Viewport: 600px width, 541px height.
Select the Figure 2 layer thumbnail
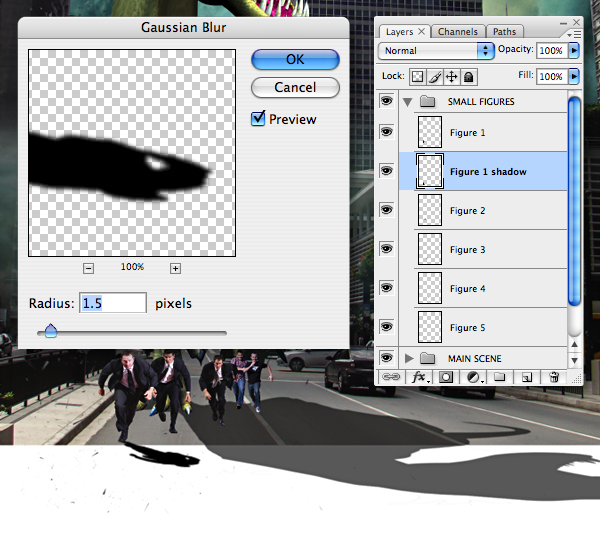tap(430, 210)
